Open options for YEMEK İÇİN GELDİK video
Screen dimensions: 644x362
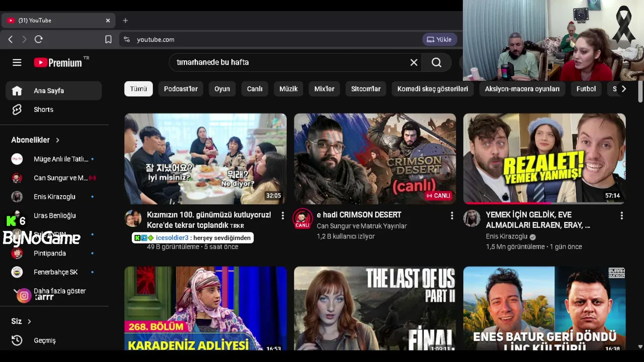pyautogui.click(x=621, y=216)
